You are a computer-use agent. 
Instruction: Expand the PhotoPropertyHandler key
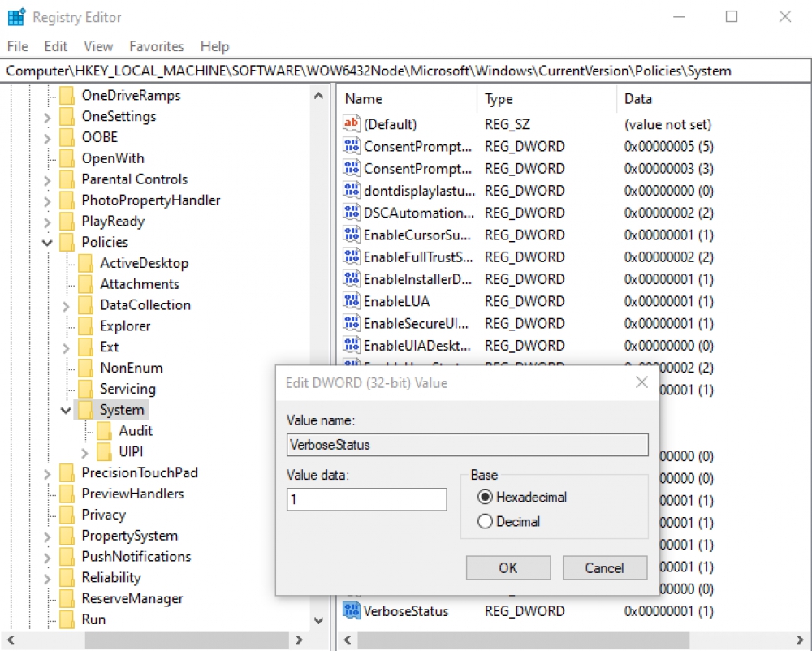coord(48,201)
